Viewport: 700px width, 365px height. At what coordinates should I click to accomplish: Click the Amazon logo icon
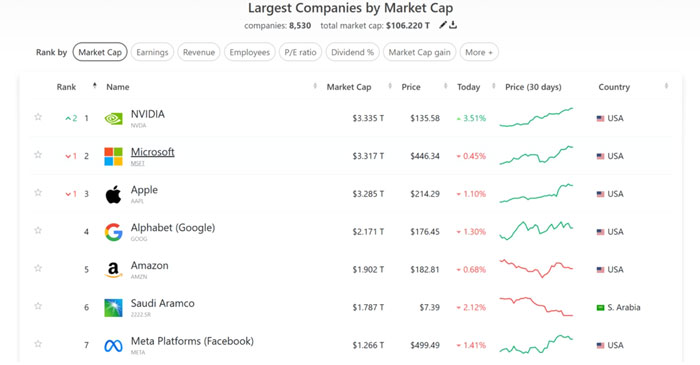(x=113, y=270)
